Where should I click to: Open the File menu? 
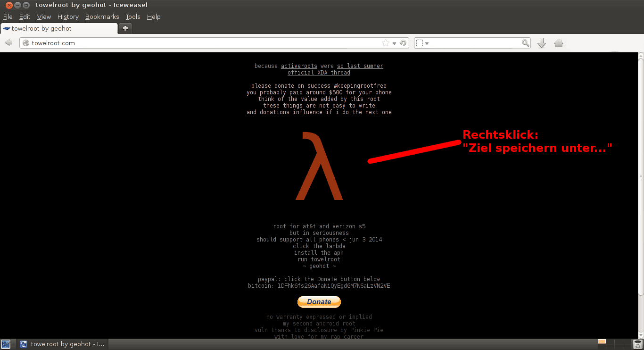click(8, 17)
